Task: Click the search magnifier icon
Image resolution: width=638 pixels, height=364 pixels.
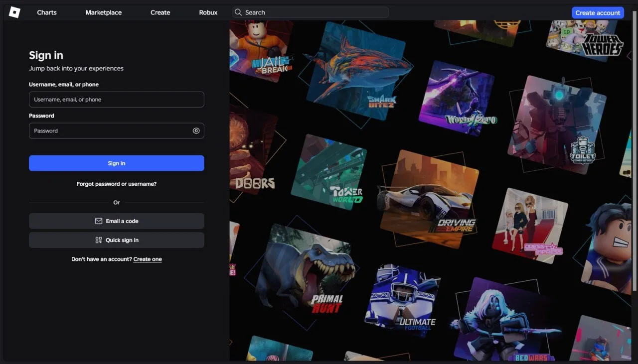Action: [238, 12]
